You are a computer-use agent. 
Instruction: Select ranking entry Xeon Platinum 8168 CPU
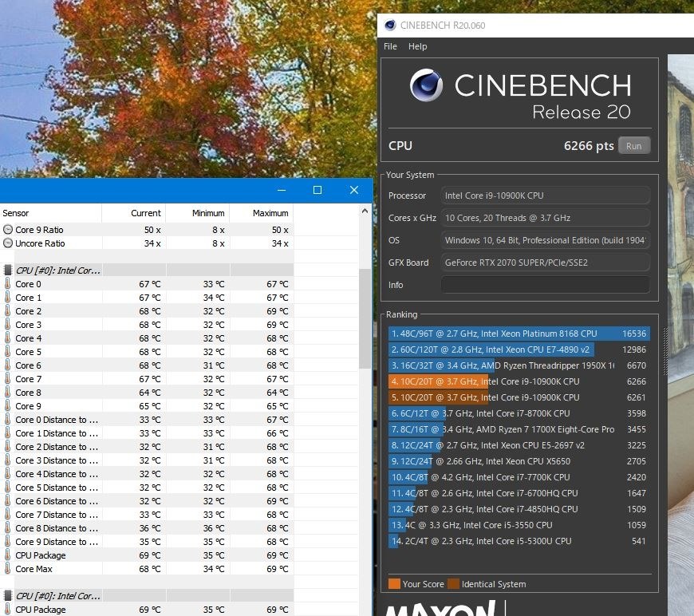[x=519, y=334]
